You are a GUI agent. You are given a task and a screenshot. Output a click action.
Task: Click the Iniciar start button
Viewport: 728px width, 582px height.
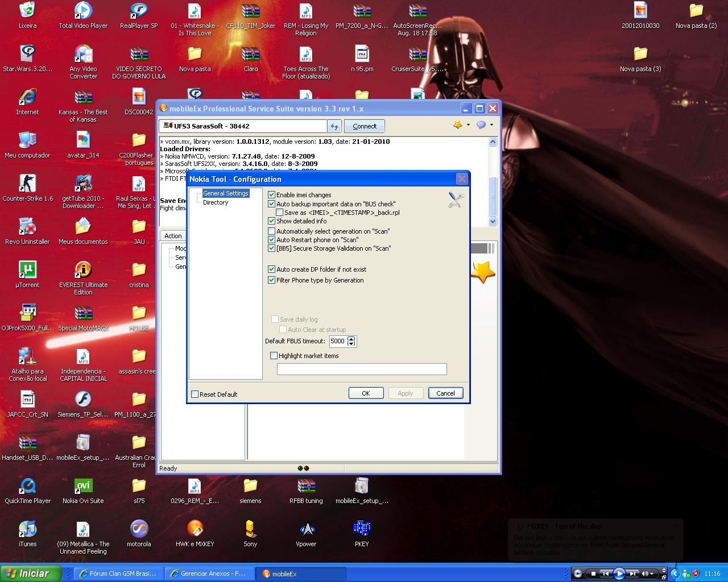(31, 573)
